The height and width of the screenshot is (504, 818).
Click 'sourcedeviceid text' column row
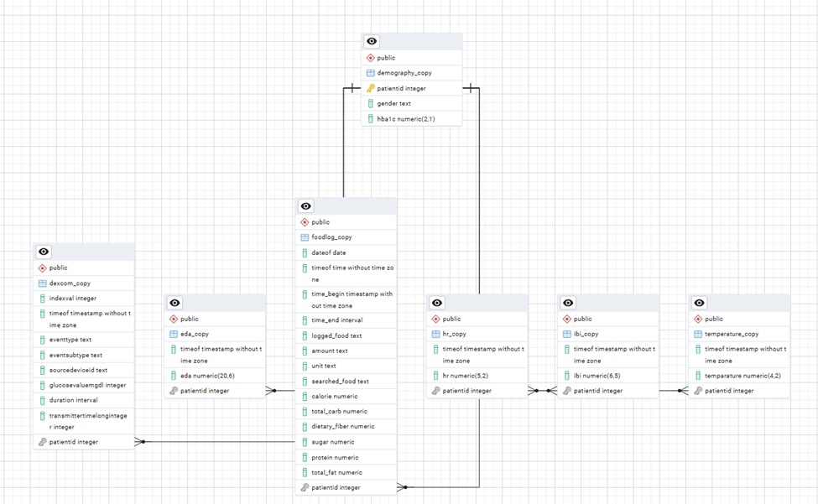[83, 370]
